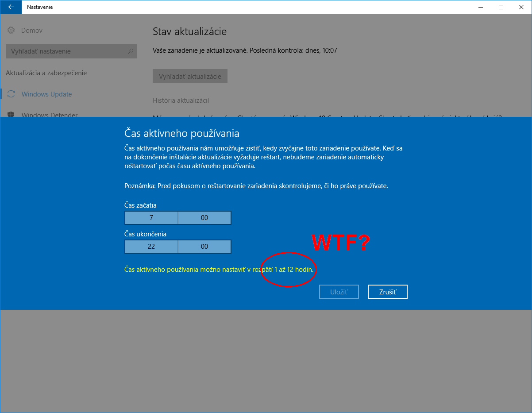Select end time minutes 00 picker
Image resolution: width=532 pixels, height=413 pixels.
(204, 247)
